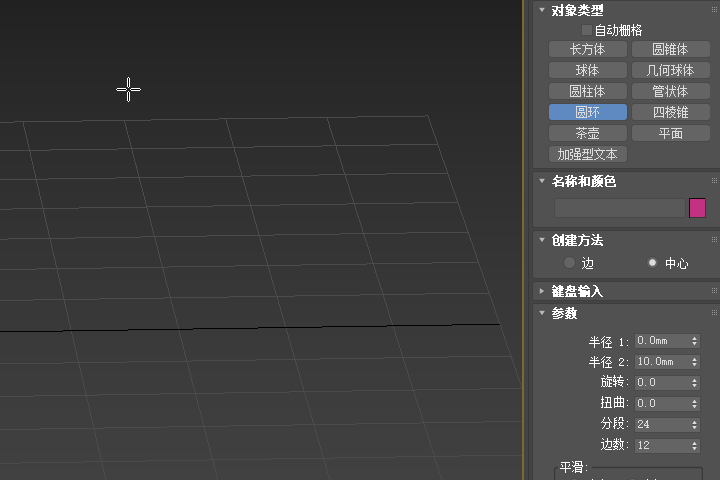Enable the 自动栅格 checkbox
This screenshot has width=720, height=480.
[x=586, y=30]
